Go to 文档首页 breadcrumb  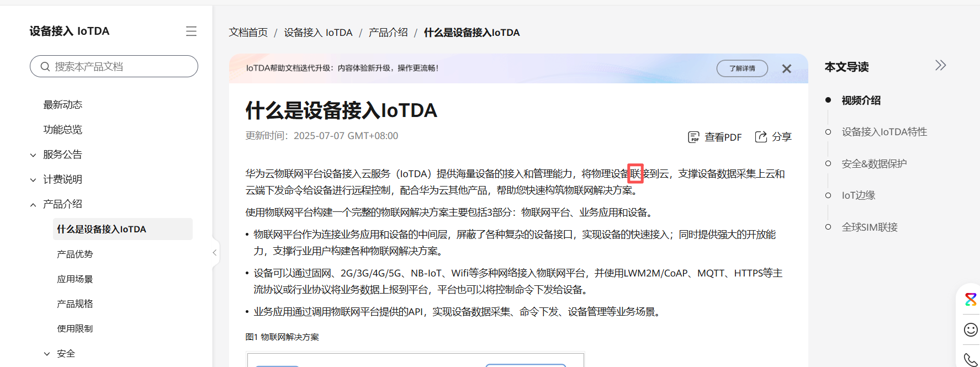[x=248, y=33]
